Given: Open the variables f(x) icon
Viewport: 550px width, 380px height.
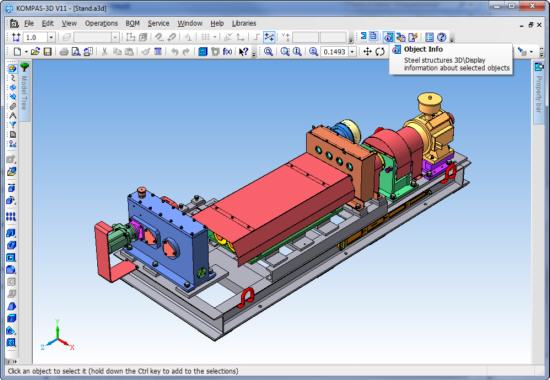Looking at the screenshot, I should pos(227,52).
